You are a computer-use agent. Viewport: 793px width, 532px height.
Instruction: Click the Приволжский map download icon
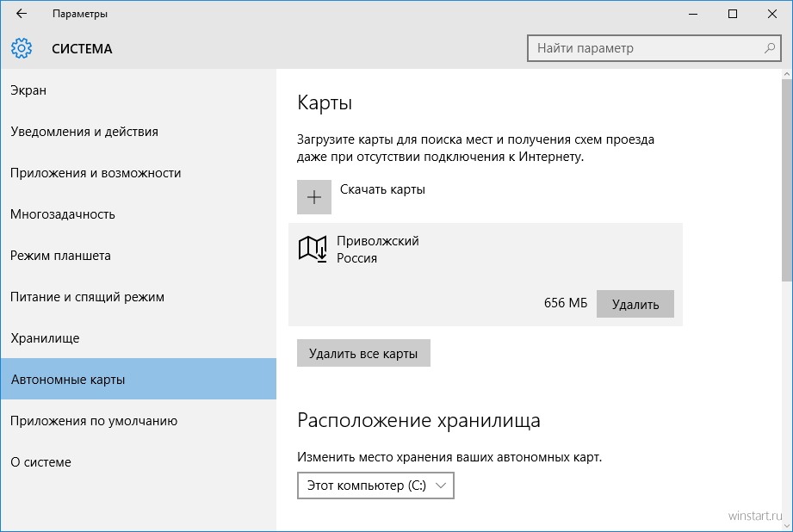(313, 249)
